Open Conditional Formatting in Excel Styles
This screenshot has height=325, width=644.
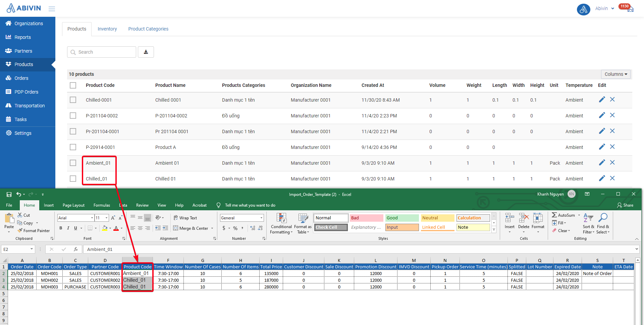(281, 224)
